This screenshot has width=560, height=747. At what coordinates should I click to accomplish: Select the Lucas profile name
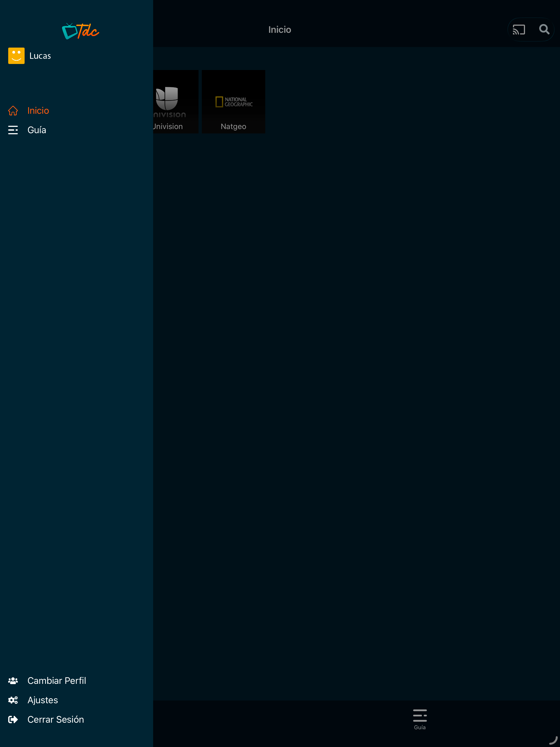40,56
